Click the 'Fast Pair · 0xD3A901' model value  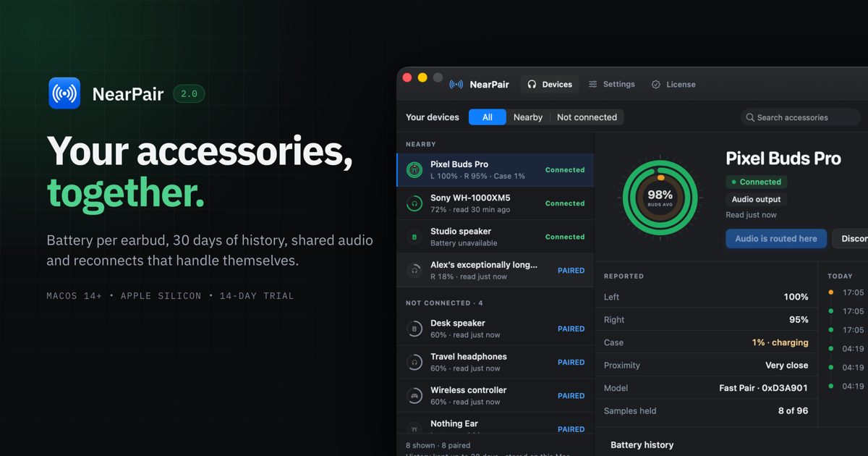[x=764, y=388]
